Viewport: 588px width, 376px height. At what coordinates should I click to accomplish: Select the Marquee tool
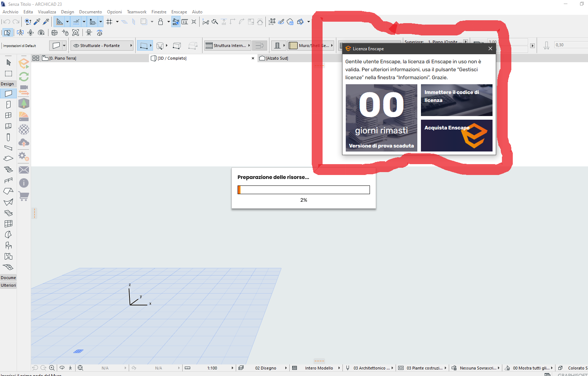[x=9, y=74]
